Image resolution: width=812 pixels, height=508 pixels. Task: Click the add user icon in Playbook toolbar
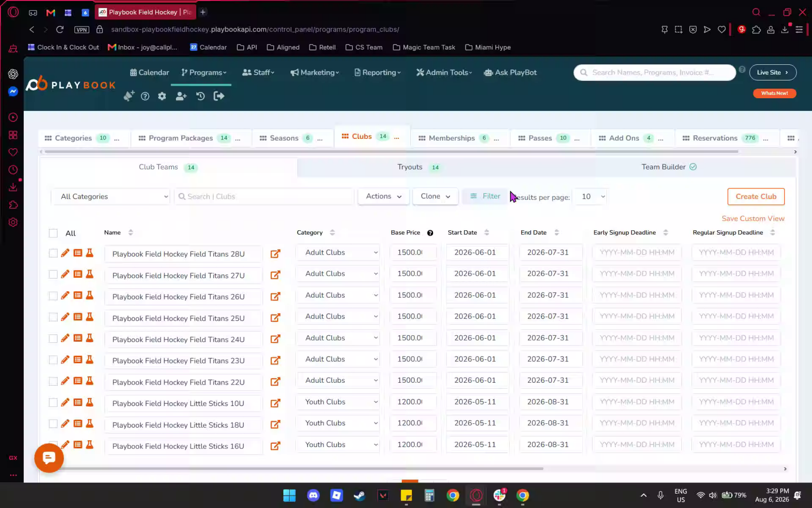181,96
